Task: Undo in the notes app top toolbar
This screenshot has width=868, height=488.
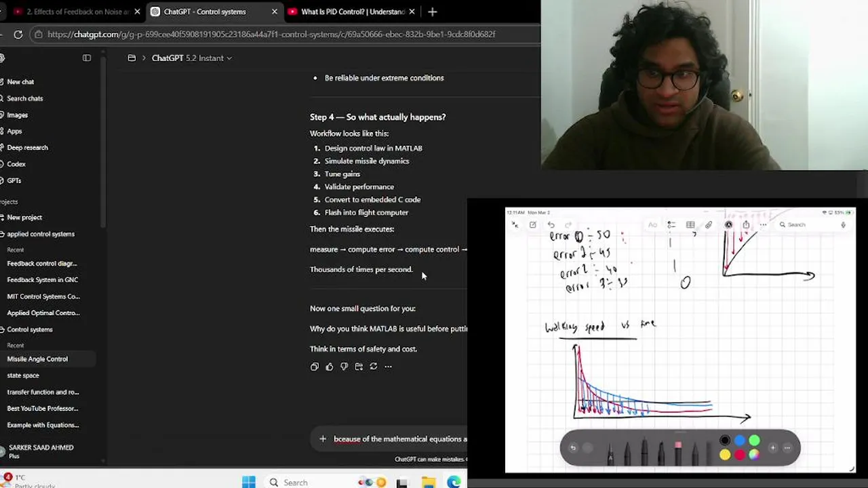Action: pyautogui.click(x=551, y=225)
